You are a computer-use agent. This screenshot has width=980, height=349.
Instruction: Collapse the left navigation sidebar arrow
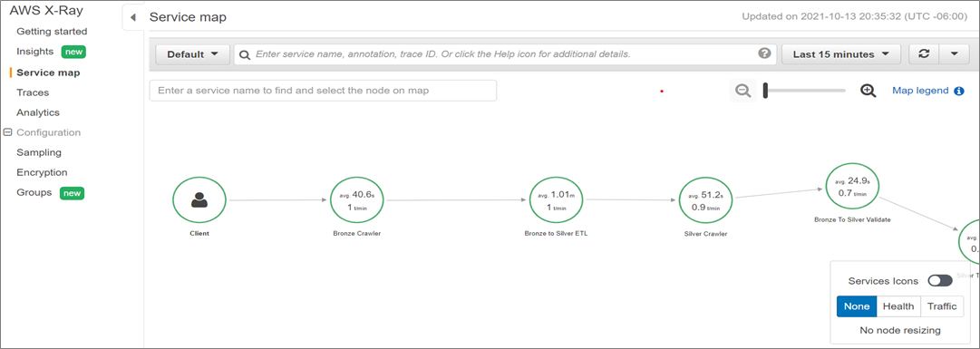click(132, 17)
